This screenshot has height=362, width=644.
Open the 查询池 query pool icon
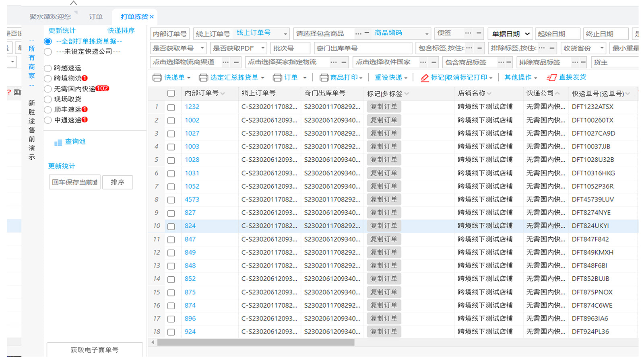(x=58, y=142)
